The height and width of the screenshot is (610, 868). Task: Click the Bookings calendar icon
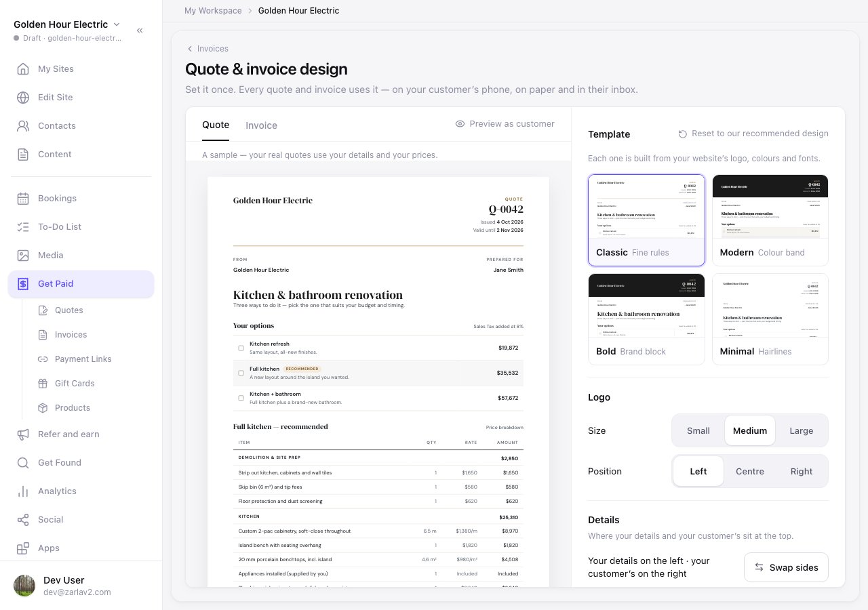[23, 199]
